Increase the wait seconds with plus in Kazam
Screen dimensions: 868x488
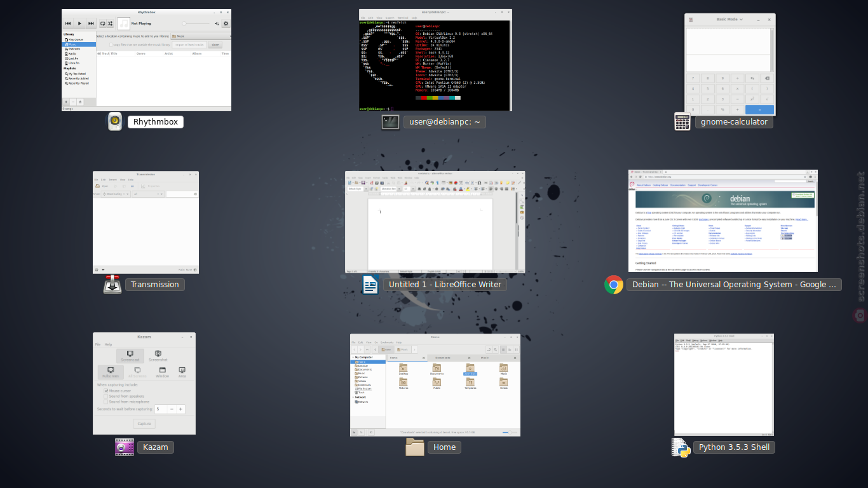tap(180, 409)
